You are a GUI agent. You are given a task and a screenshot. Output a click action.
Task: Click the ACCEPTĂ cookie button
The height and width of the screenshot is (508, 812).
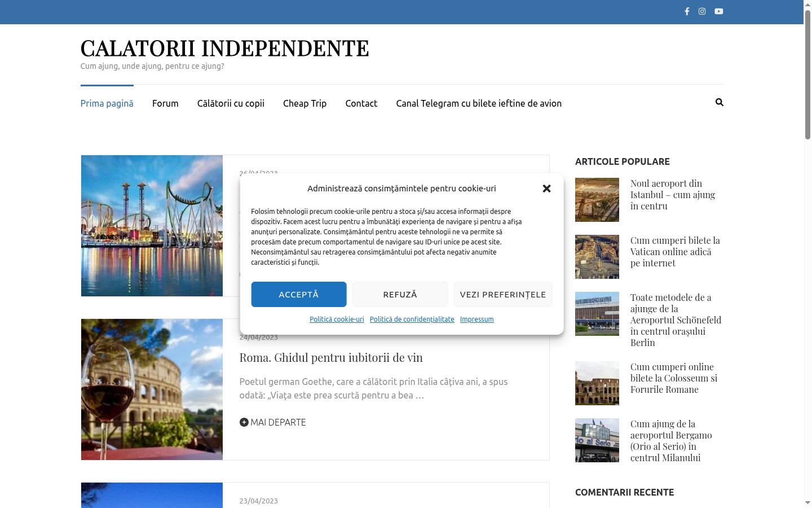(x=299, y=295)
